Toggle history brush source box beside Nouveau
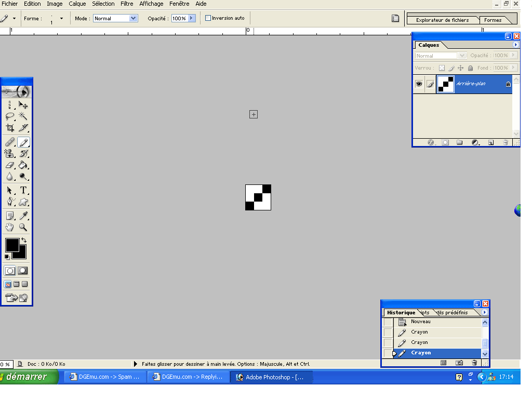The height and width of the screenshot is (399, 532). click(x=388, y=322)
